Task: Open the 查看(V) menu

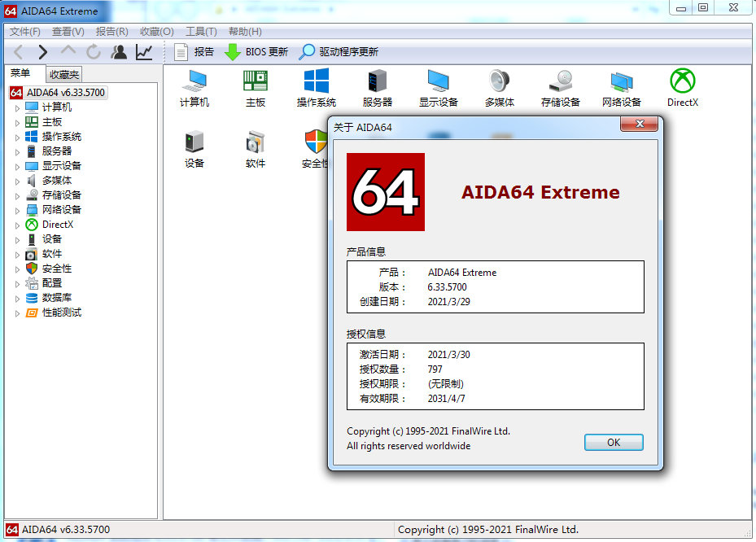Action: 68,32
